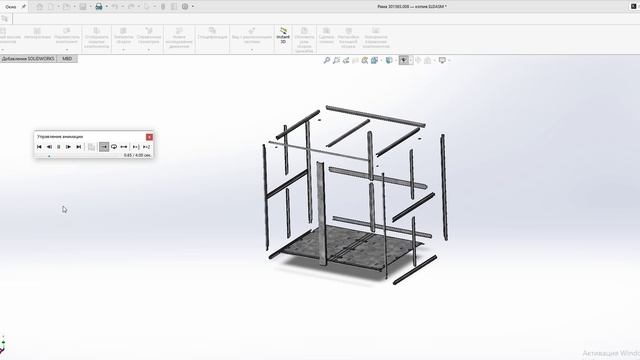This screenshot has height=360, width=640.
Task: Click the Save disk icon
Action: (83, 7)
